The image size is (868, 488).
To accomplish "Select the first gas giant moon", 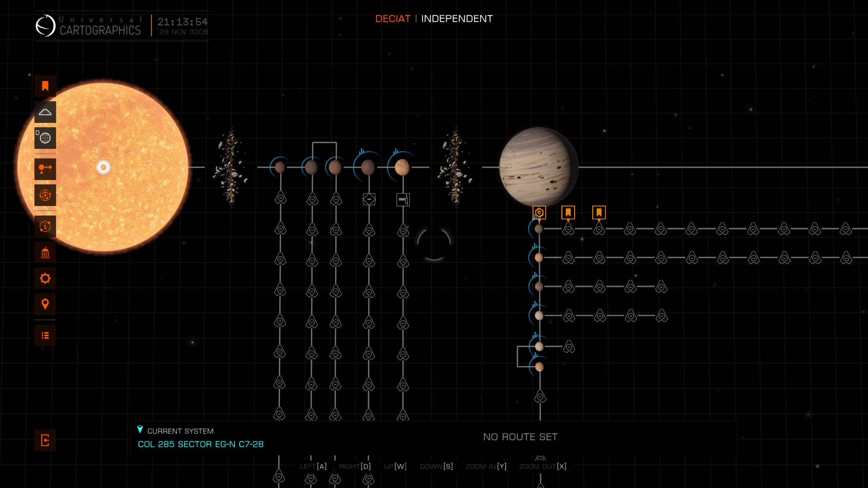I will pyautogui.click(x=539, y=229).
